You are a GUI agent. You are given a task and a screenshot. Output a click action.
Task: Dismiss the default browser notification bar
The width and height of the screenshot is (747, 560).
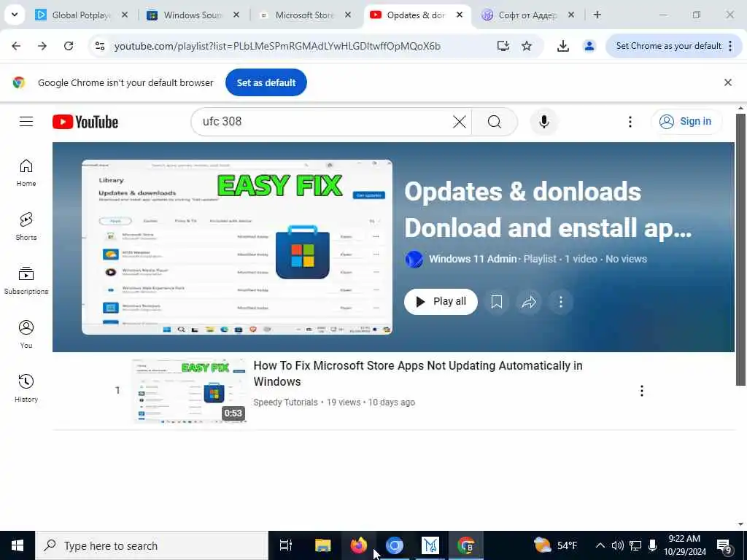click(x=727, y=83)
